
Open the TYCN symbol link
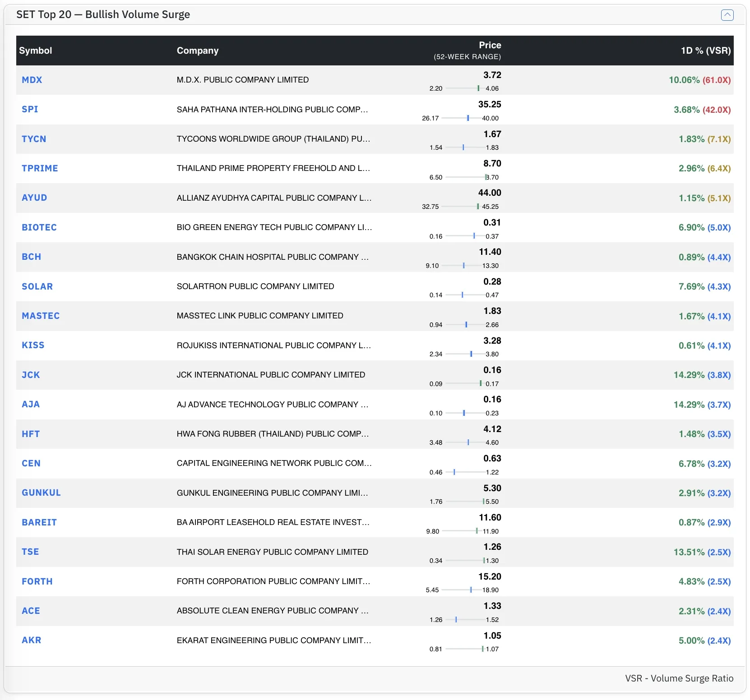tap(34, 139)
